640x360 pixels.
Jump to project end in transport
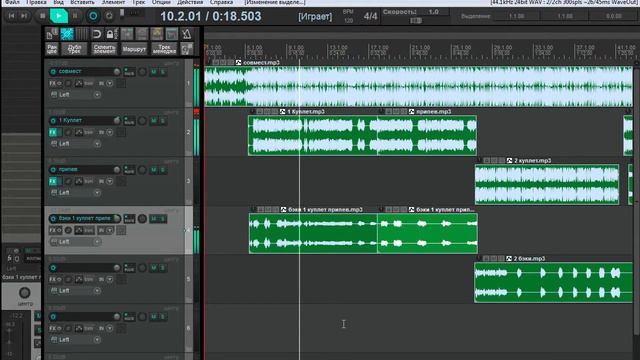pos(24,16)
